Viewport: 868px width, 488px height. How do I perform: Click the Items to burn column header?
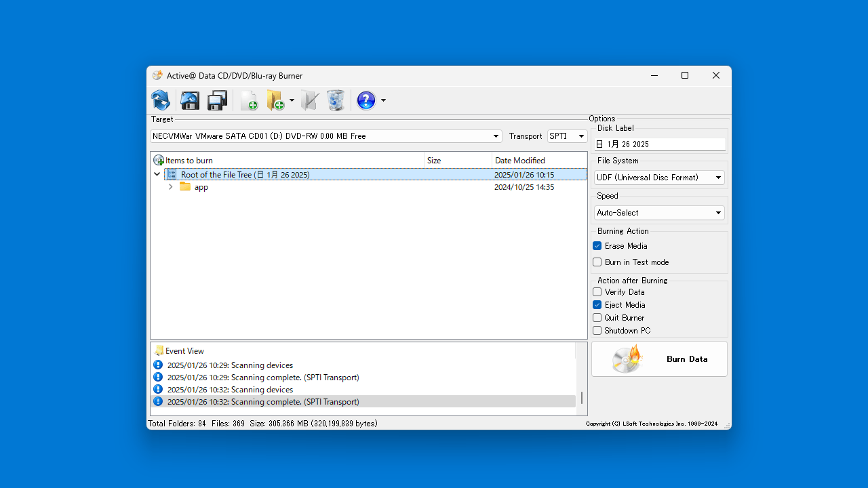288,161
